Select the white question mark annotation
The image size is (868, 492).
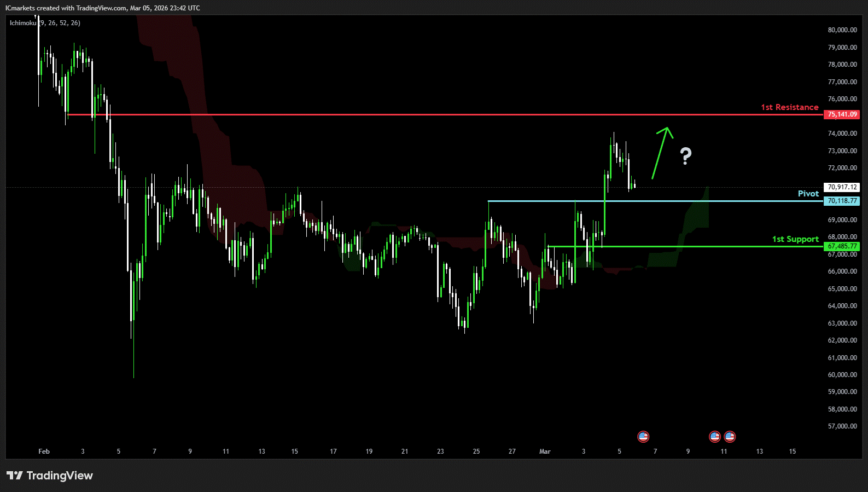click(685, 157)
